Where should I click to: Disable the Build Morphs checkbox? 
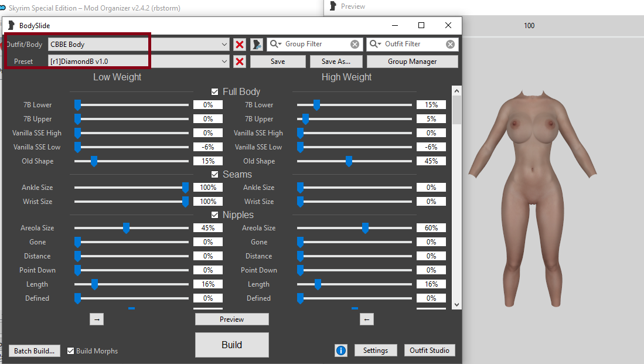pyautogui.click(x=71, y=351)
